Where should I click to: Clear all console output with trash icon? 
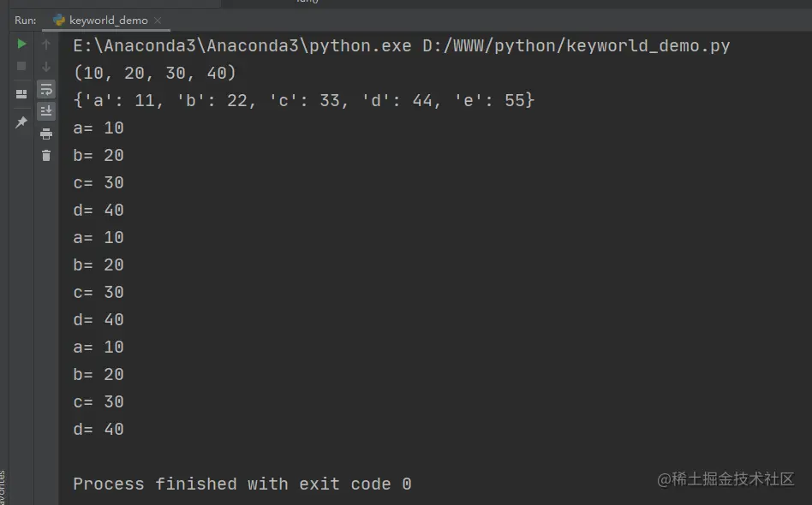[46, 156]
